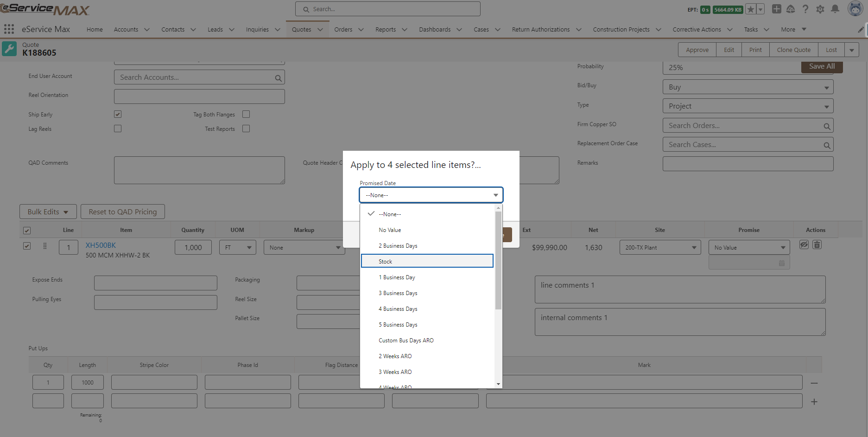
Task: Click the Setup gear icon
Action: (820, 9)
